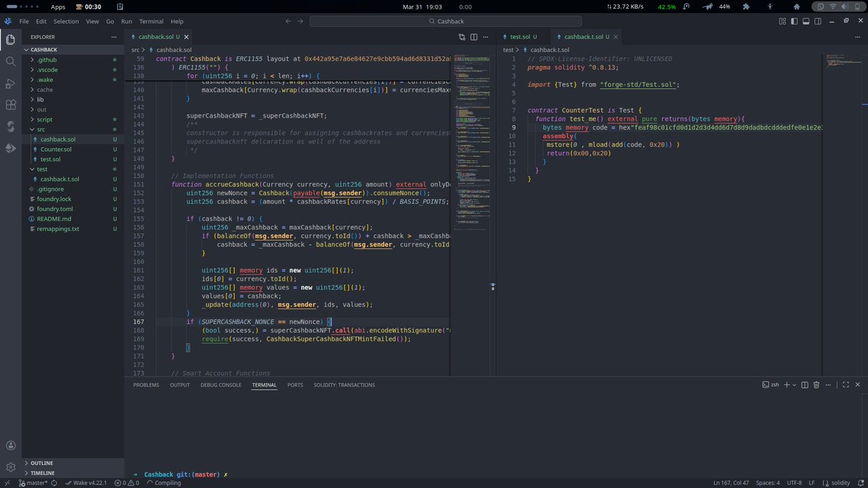Open the File menu
The image size is (868, 488).
25,22
